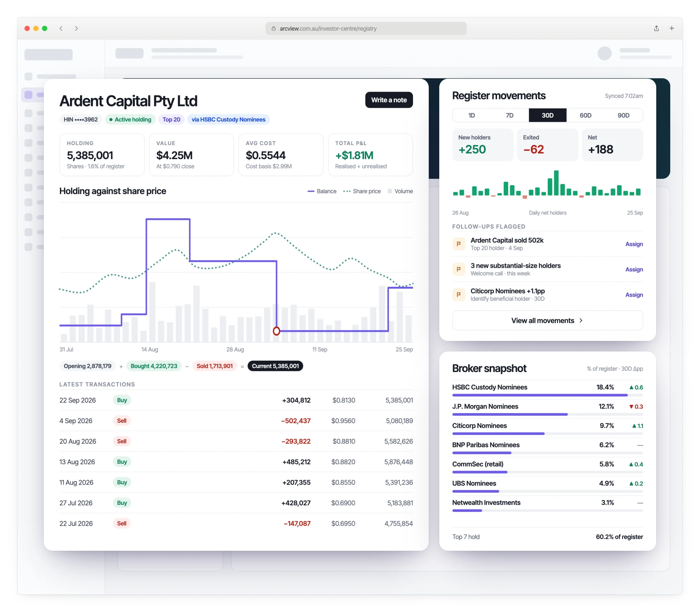The height and width of the screenshot is (612, 700).
Task: Switch to the 90D period tab
Action: 623,115
